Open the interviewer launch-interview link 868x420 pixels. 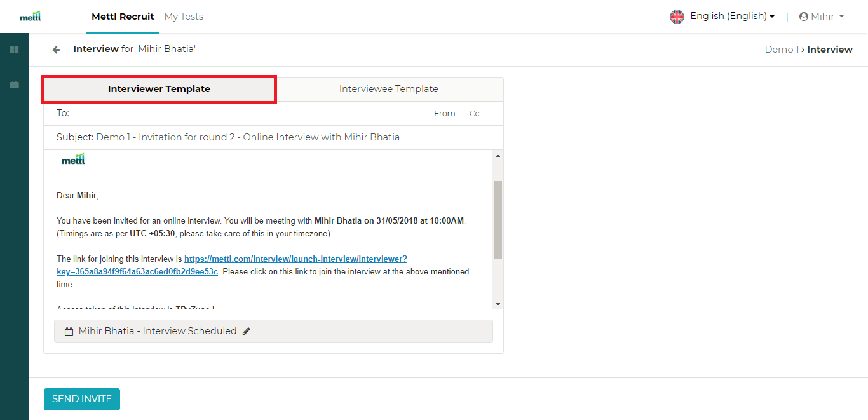click(x=232, y=265)
